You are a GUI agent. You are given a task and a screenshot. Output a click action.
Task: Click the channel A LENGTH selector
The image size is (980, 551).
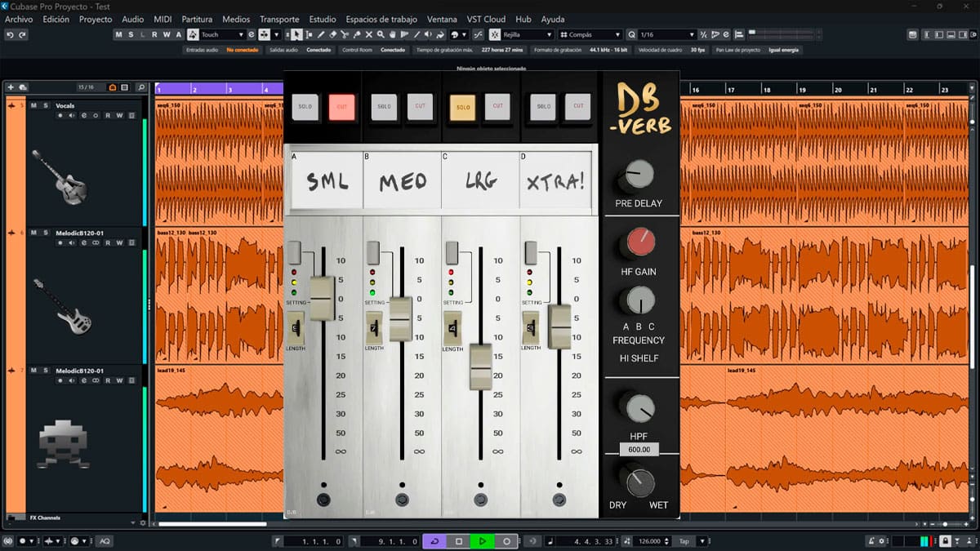pos(295,328)
